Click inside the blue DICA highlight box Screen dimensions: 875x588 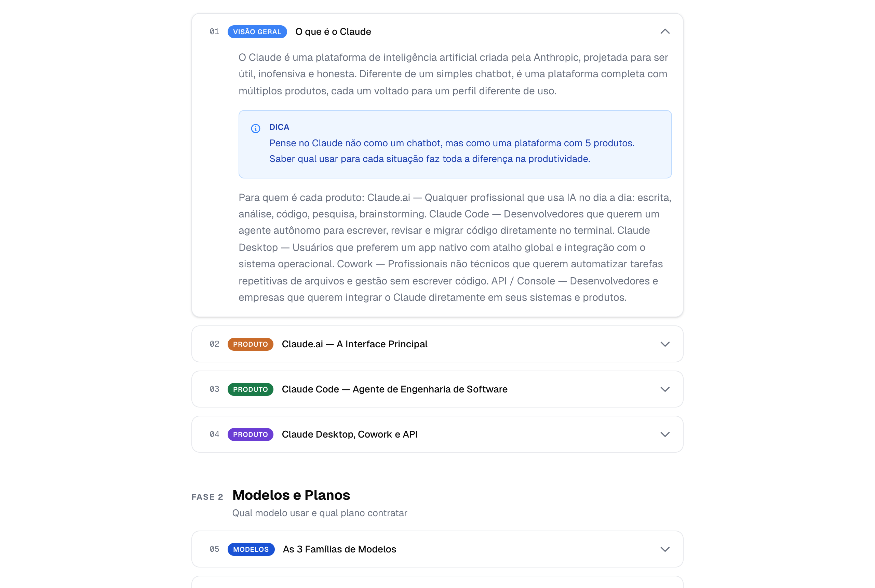[455, 144]
